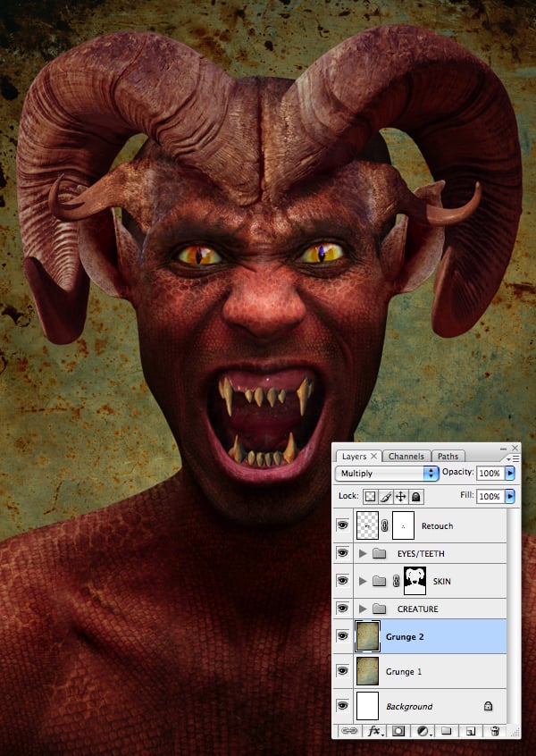Click the new layer icon
Screen dimensions: 536x756
coord(470,731)
